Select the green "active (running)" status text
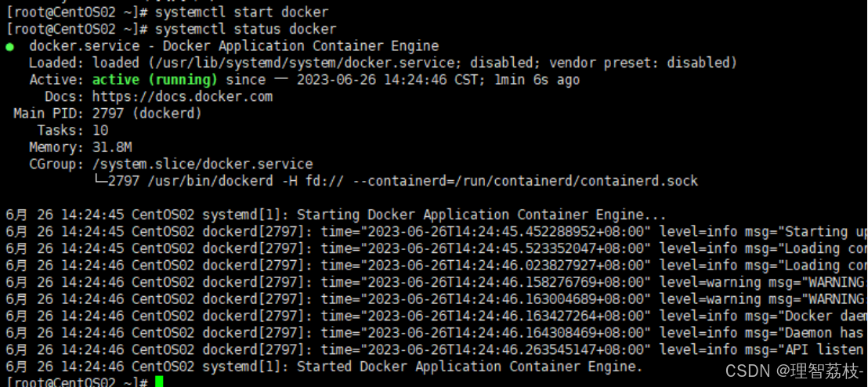Screen dimensions: 868x387 click(154, 80)
